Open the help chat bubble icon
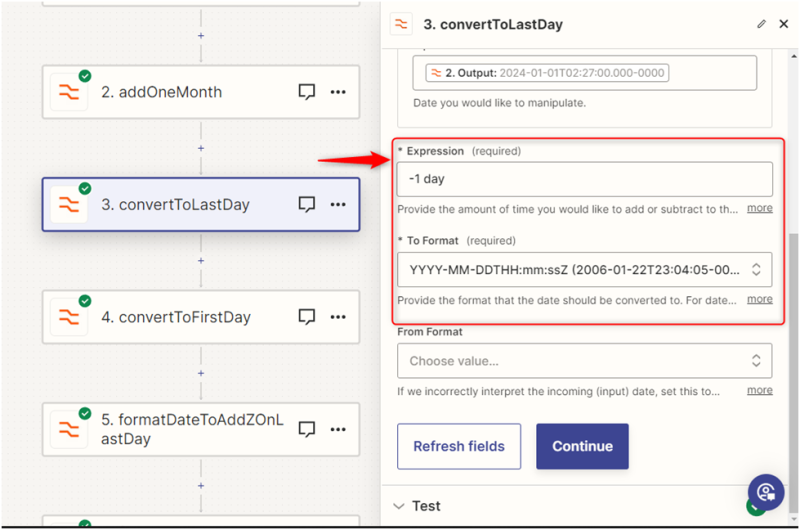Viewport: 800px width, 530px height. (x=766, y=492)
